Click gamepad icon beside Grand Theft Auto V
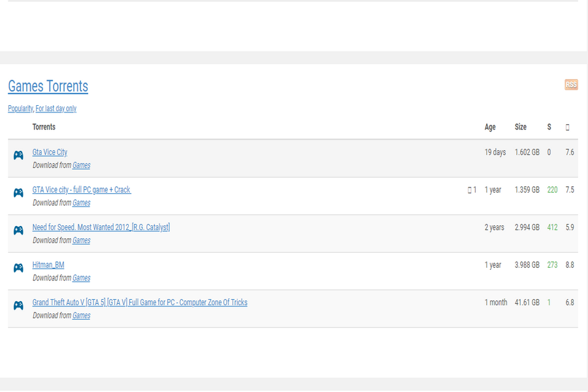588x392 pixels. pyautogui.click(x=18, y=305)
